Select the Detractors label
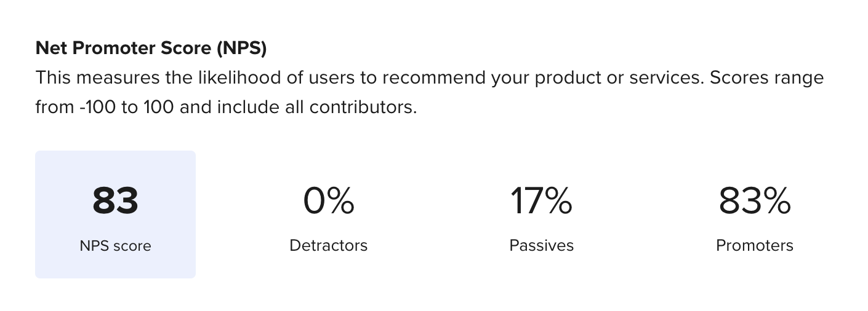868x311 pixels. click(328, 246)
